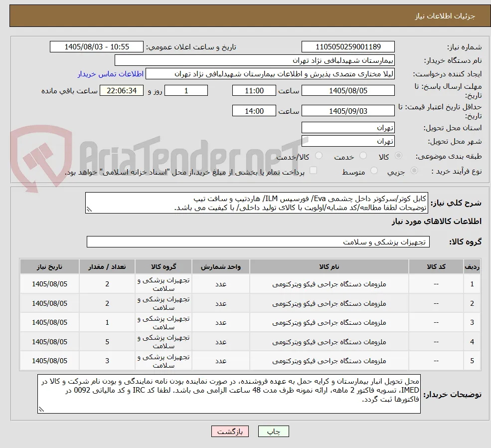Click item name in row 3
Image resolution: width=491 pixels, height=448 pixels.
(x=329, y=322)
